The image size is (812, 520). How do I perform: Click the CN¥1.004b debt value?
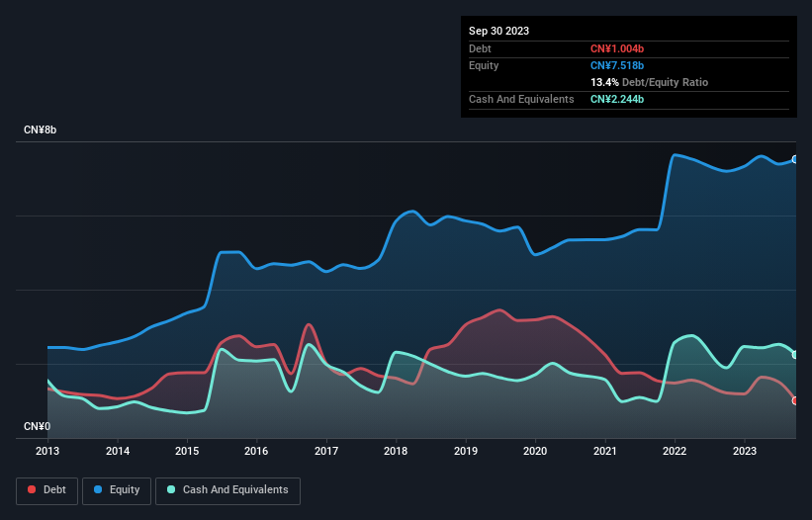pyautogui.click(x=617, y=48)
